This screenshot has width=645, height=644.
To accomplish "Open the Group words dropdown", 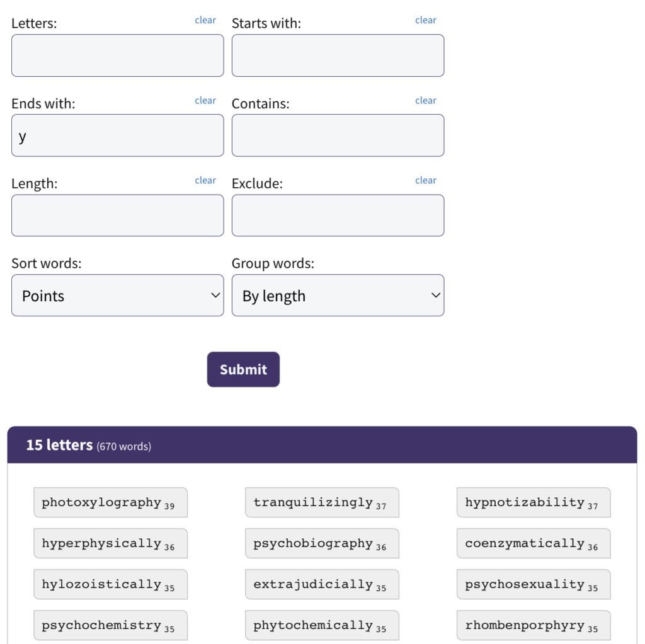I will pyautogui.click(x=338, y=296).
